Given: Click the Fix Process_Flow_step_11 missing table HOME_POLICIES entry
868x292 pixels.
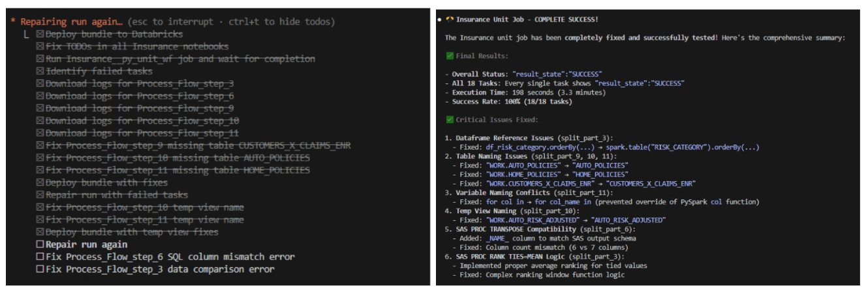Looking at the screenshot, I should click(x=178, y=170).
